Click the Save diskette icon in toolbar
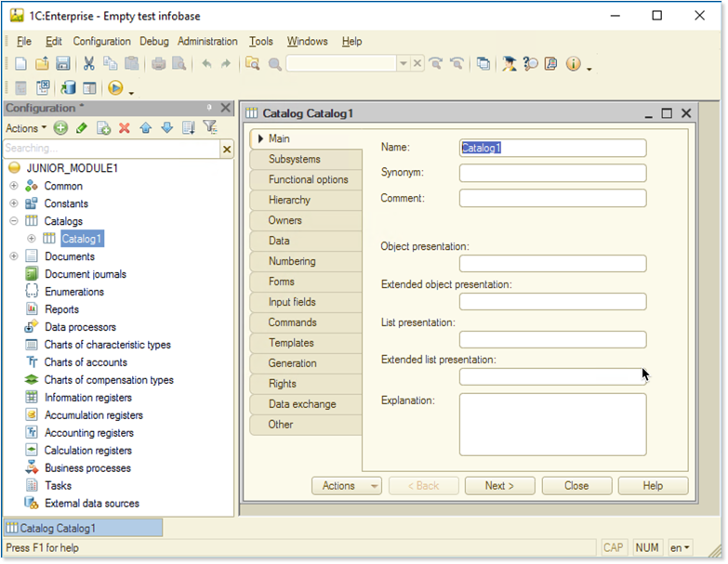The width and height of the screenshot is (728, 564). [63, 64]
